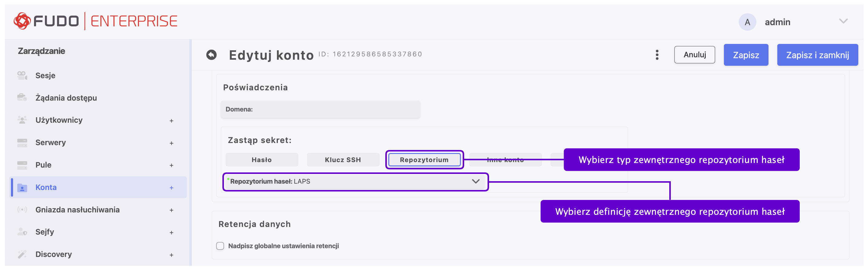Select Hasło as the secret type

click(x=262, y=160)
